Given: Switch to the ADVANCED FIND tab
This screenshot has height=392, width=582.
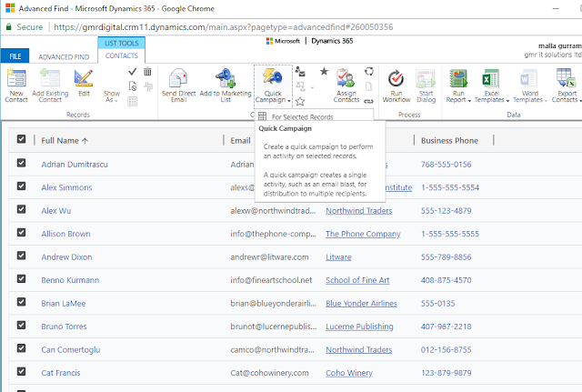Looking at the screenshot, I should coord(64,56).
